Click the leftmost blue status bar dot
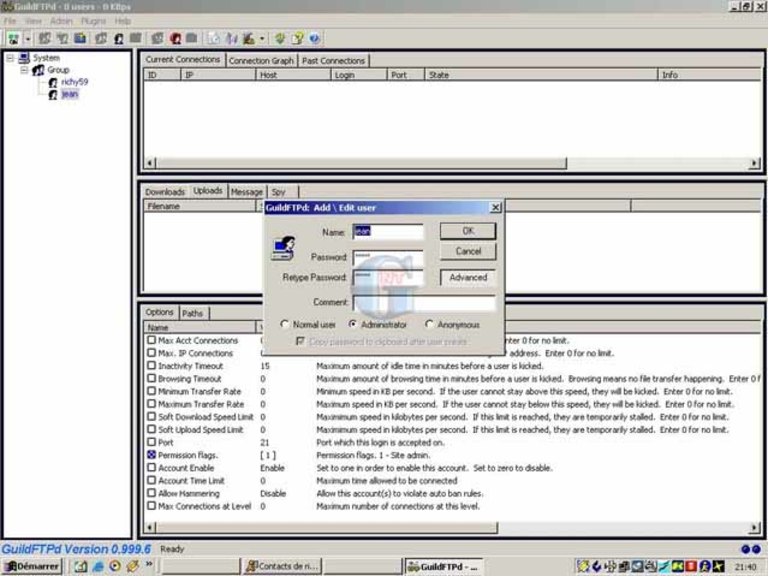 pos(745,549)
